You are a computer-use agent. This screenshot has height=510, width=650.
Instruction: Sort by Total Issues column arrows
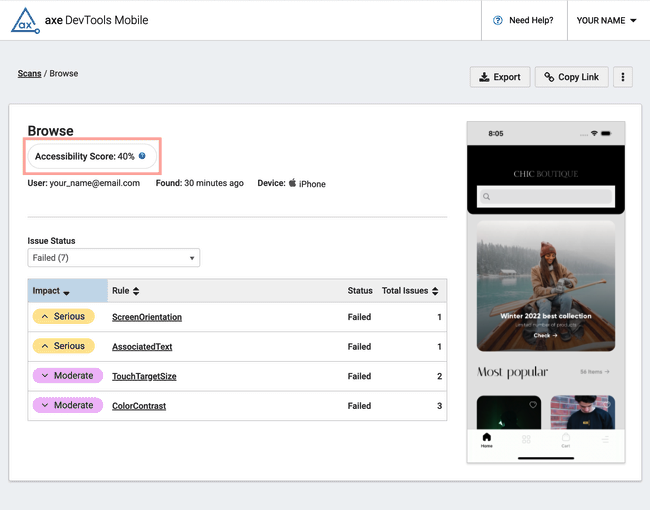(x=435, y=291)
